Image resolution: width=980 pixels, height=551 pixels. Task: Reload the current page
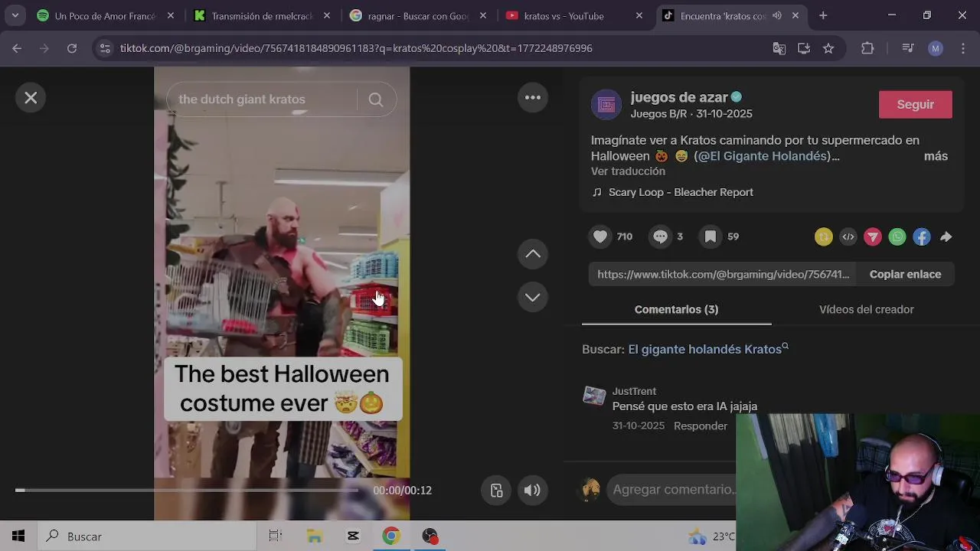coord(72,48)
